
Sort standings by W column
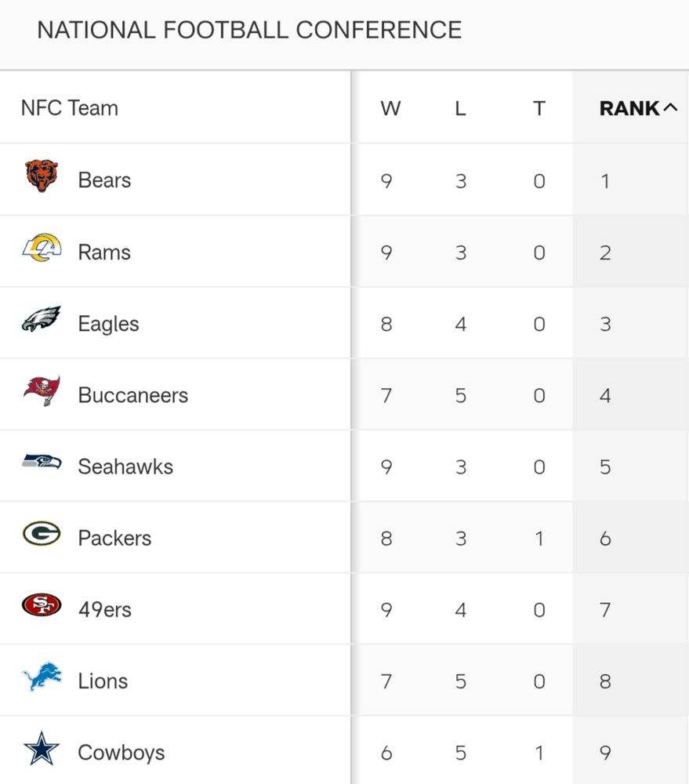(x=390, y=108)
